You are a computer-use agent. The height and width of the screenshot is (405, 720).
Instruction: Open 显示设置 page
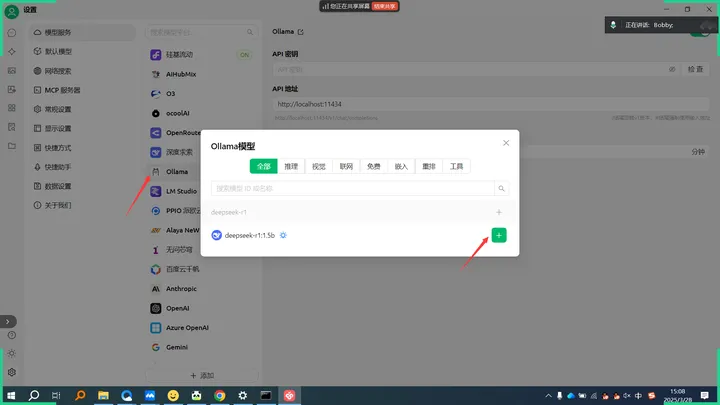[83, 129]
